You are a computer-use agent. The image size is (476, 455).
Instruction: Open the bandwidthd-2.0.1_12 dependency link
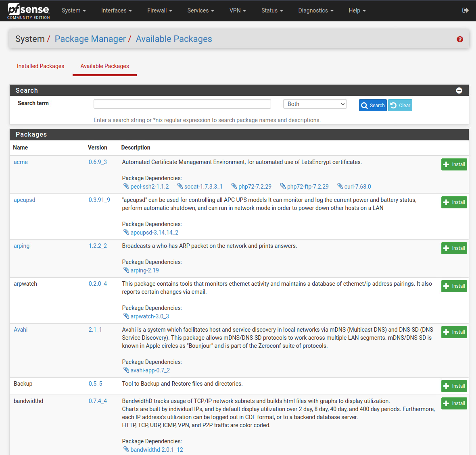click(x=157, y=449)
